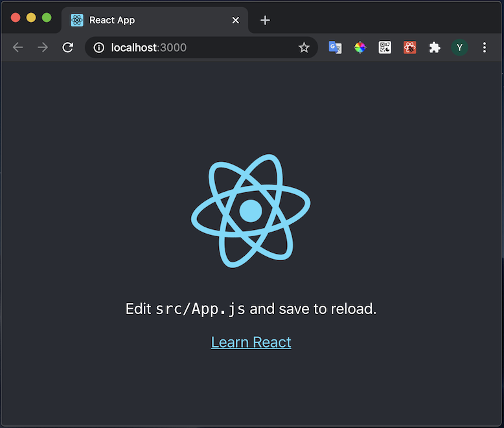Click the browser forward arrow

pyautogui.click(x=42, y=47)
